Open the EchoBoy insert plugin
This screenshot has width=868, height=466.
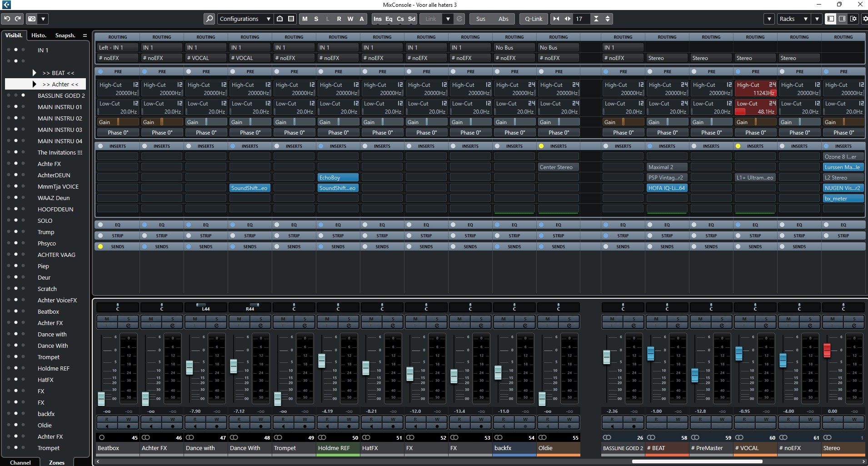pyautogui.click(x=338, y=177)
